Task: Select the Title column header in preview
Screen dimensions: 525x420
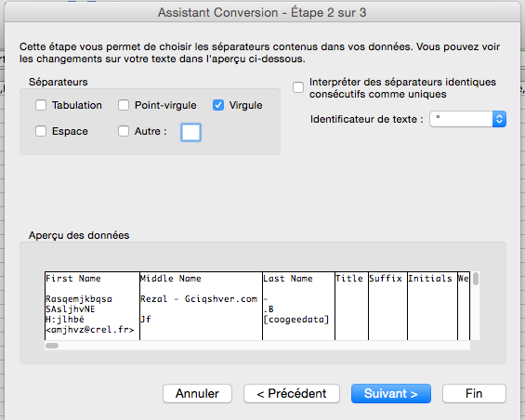Action: point(349,279)
